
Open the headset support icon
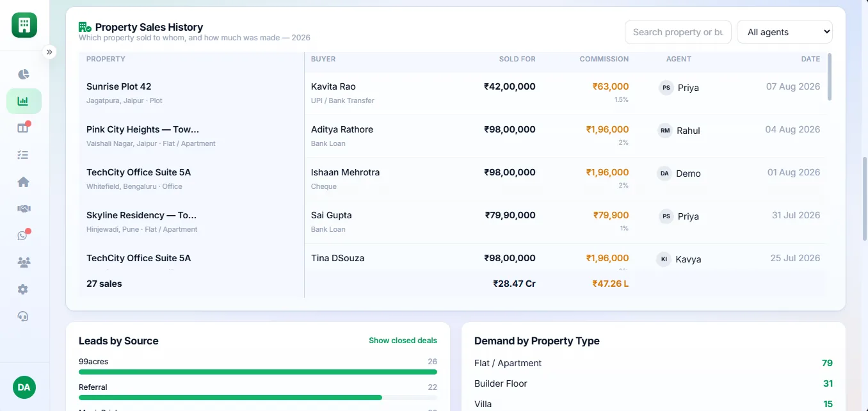[24, 316]
